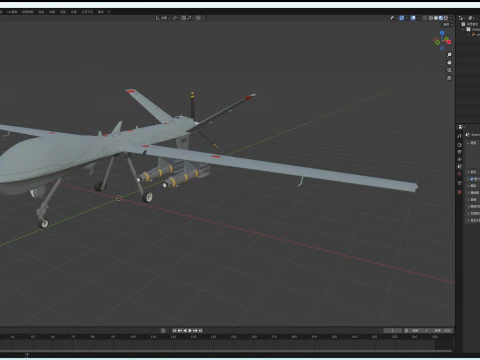
Task: Click the zoom magnifier navigation icon
Action: pos(449,54)
